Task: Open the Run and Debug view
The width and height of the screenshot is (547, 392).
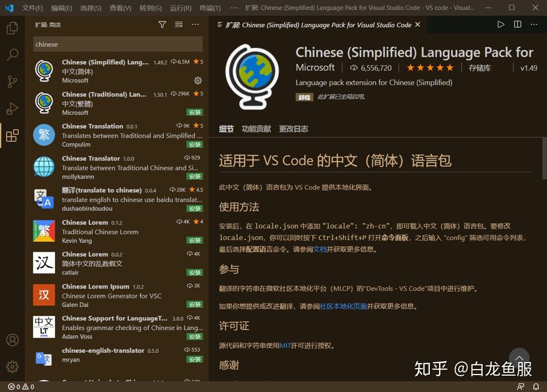Action: (x=13, y=108)
